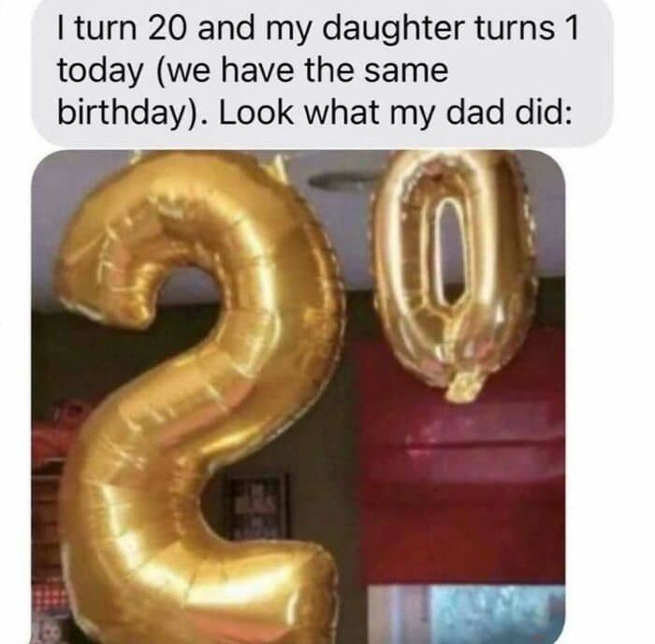Image resolution: width=655 pixels, height=644 pixels.
Task: Click "Look what my dad did:" text
Action: pos(395,113)
